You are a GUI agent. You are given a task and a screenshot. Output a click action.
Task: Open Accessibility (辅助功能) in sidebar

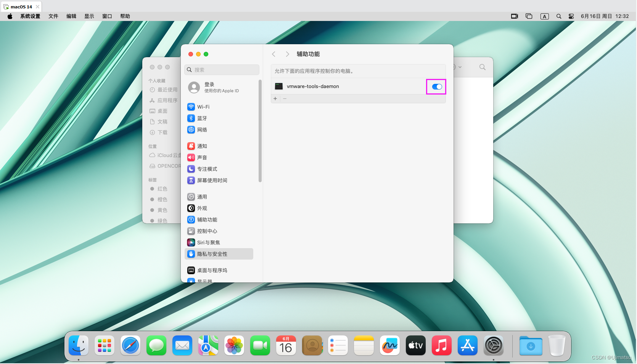(219, 220)
